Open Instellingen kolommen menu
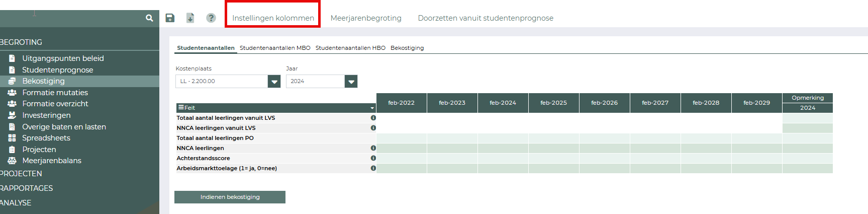 pyautogui.click(x=273, y=18)
